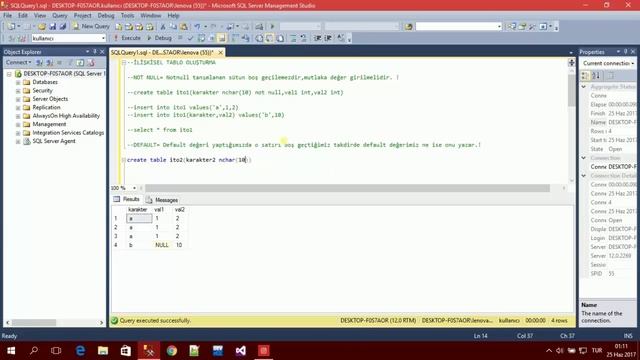Expand the Security folder
640x360 pixels.
18,91
